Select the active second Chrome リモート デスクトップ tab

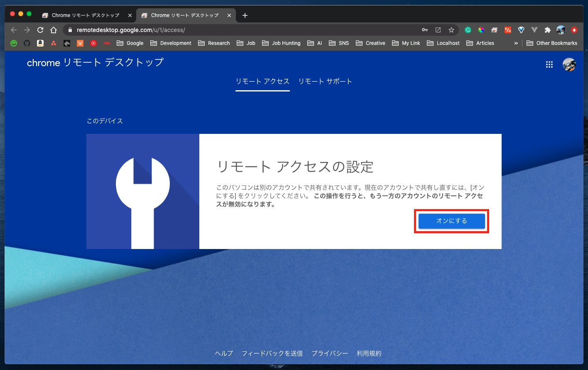click(x=186, y=15)
